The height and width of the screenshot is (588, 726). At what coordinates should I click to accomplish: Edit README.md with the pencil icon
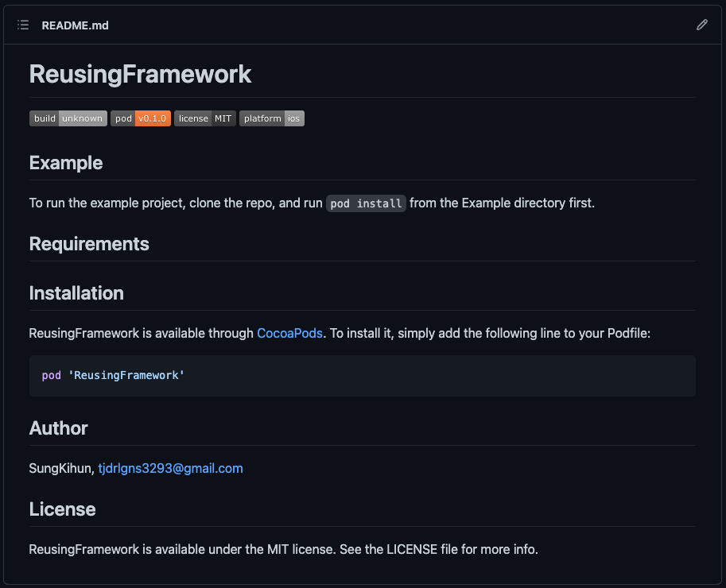[702, 25]
